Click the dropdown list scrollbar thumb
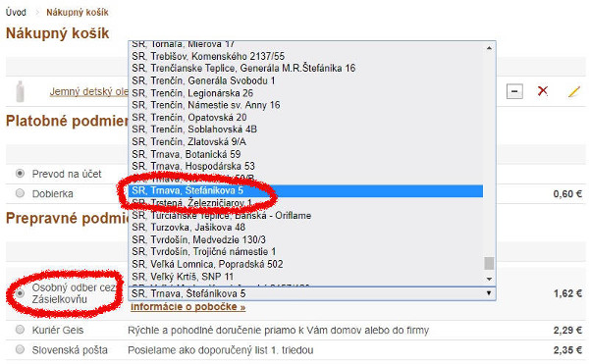The height and width of the screenshot is (364, 589). [489, 263]
